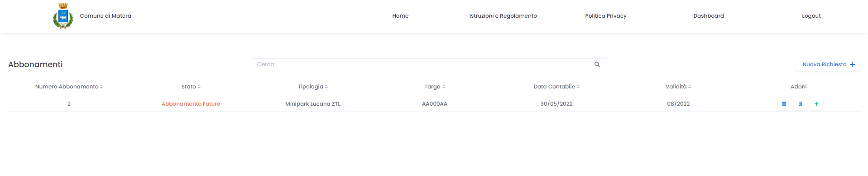Screen dimensions: 868x176
Task: Click the Comune di Matera title text
Action: [106, 16]
